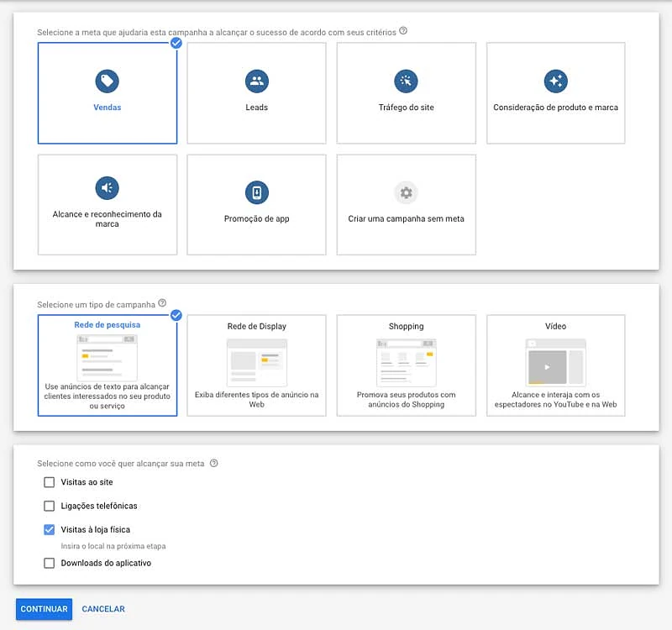This screenshot has height=630, width=672.
Task: Click 'Alcance e interaja' Vídeo description
Action: click(x=555, y=400)
